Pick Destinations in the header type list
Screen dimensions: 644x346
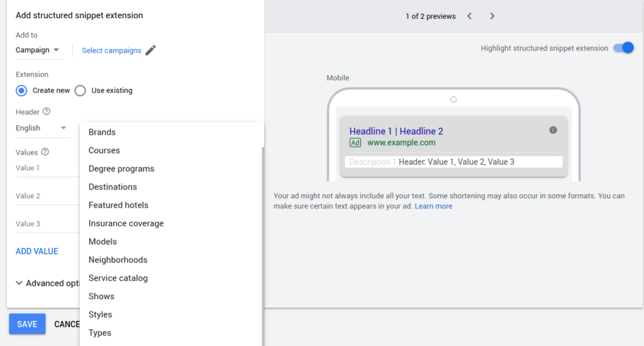click(x=113, y=187)
